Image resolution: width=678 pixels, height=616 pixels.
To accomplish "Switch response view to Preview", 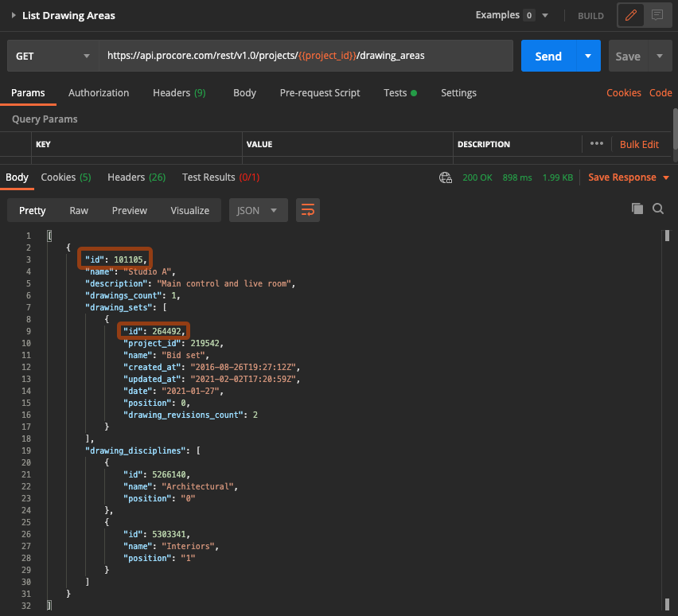I will (x=129, y=211).
